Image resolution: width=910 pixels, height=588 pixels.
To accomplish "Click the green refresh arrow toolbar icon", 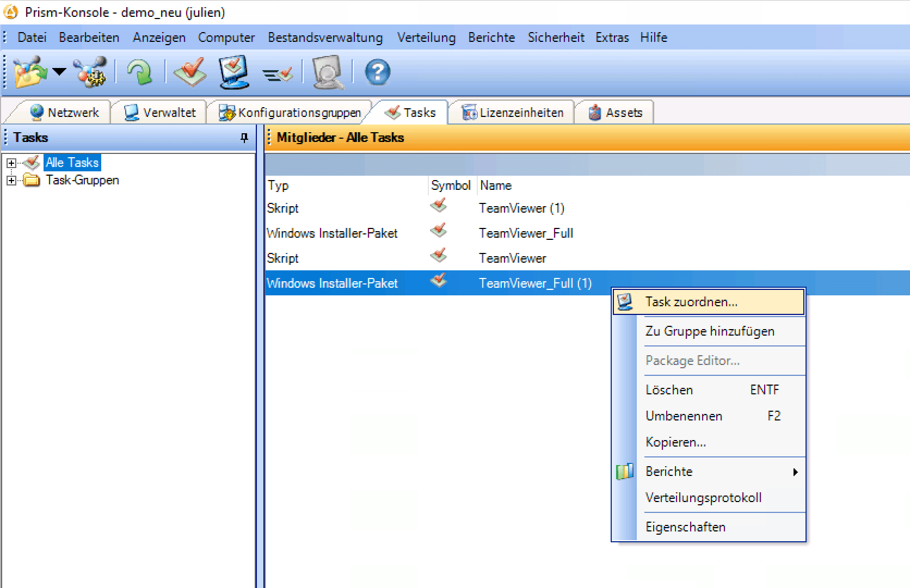I will click(x=140, y=72).
